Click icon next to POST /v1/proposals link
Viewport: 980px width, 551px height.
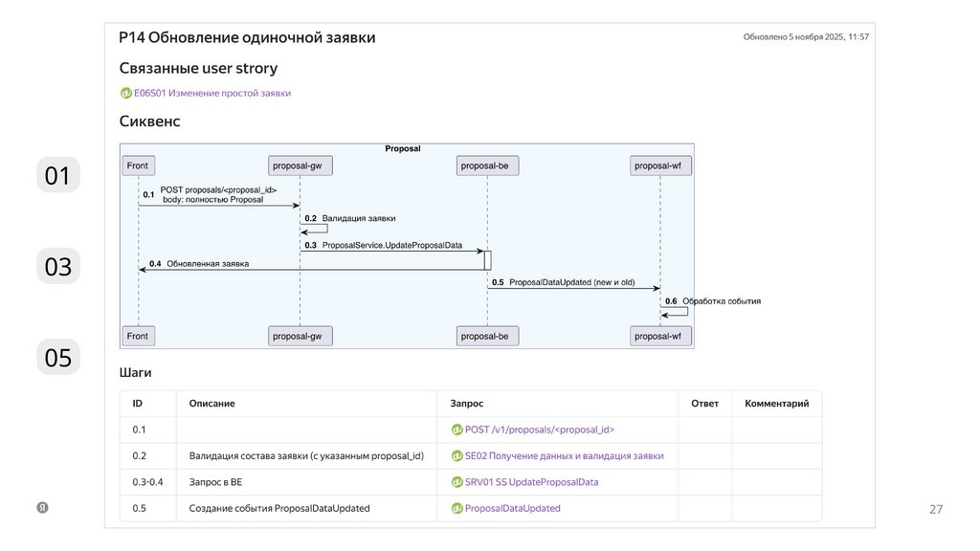click(x=457, y=430)
